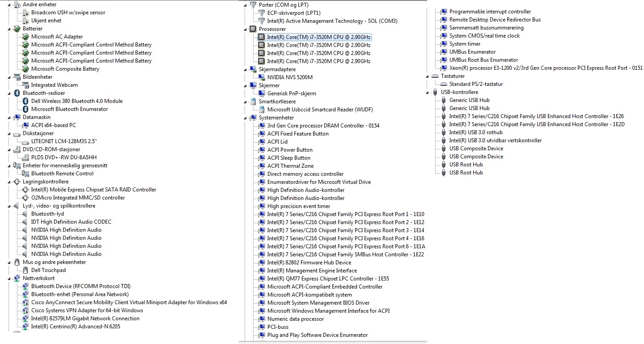Viewport: 644px width, 344px height.
Task: Select Intel 82802 Firmware Hub Device
Action: (309, 263)
